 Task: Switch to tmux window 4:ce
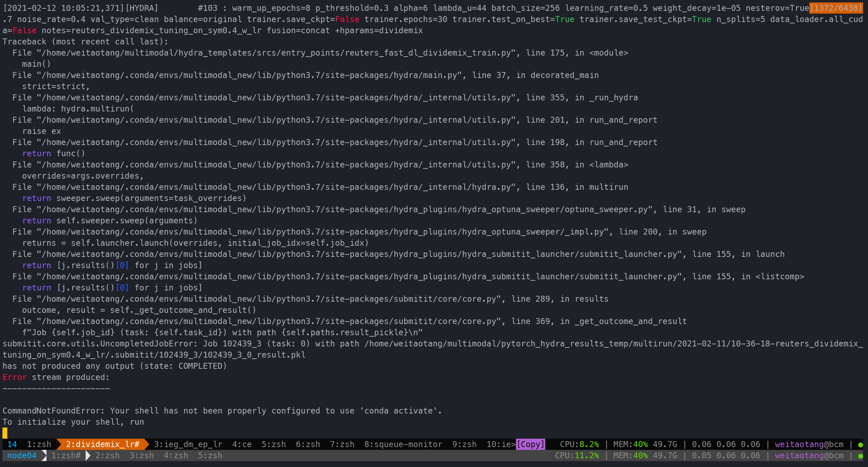[x=242, y=444]
